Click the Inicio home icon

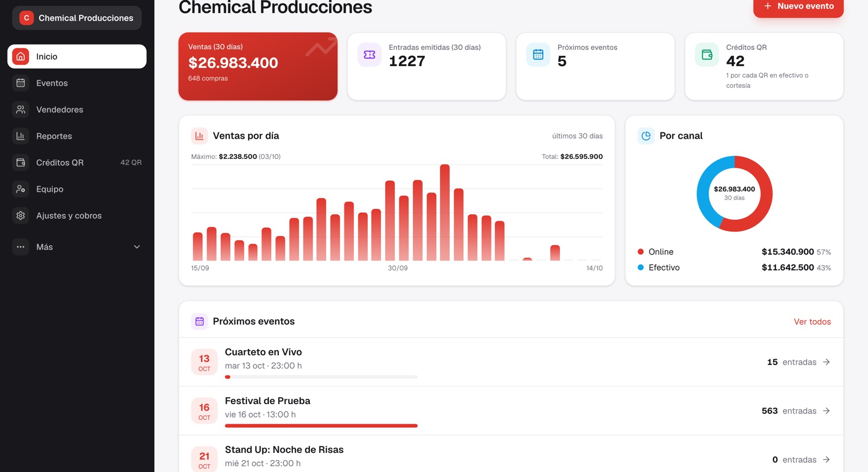coord(21,56)
